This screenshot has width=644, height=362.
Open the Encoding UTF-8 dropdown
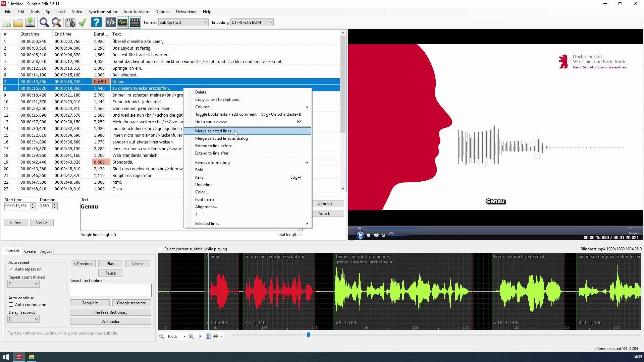252,22
